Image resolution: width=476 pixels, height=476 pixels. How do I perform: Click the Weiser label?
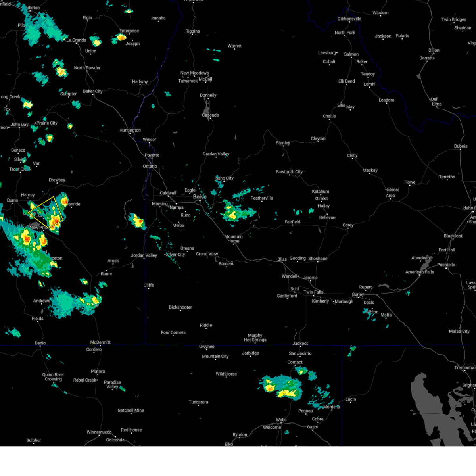pos(150,140)
